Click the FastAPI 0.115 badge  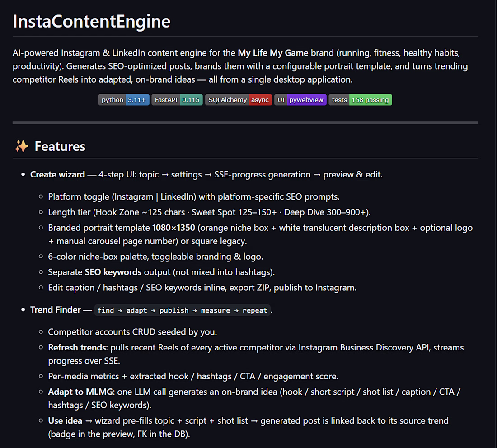(x=177, y=100)
